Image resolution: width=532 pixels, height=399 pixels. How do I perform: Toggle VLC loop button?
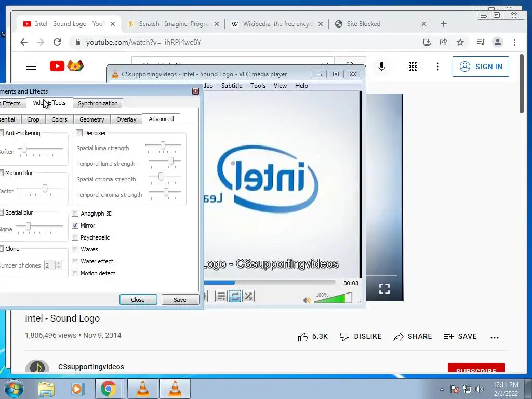tap(235, 296)
